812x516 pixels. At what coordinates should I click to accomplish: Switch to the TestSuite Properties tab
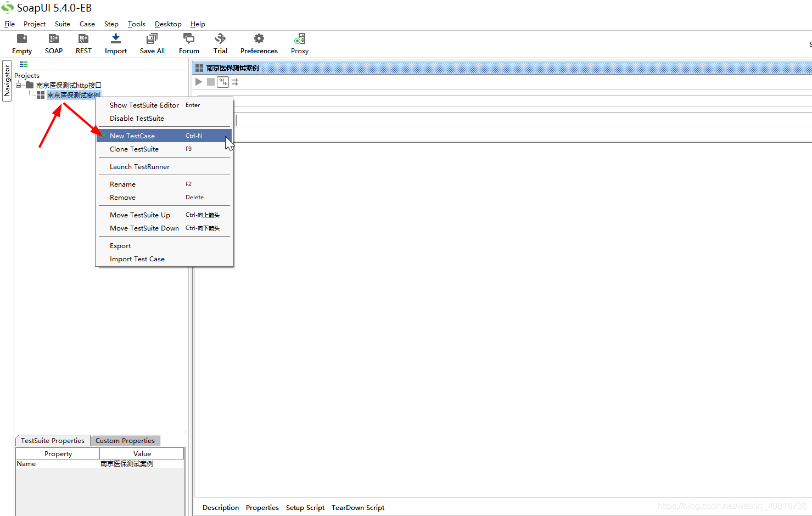[x=53, y=440]
